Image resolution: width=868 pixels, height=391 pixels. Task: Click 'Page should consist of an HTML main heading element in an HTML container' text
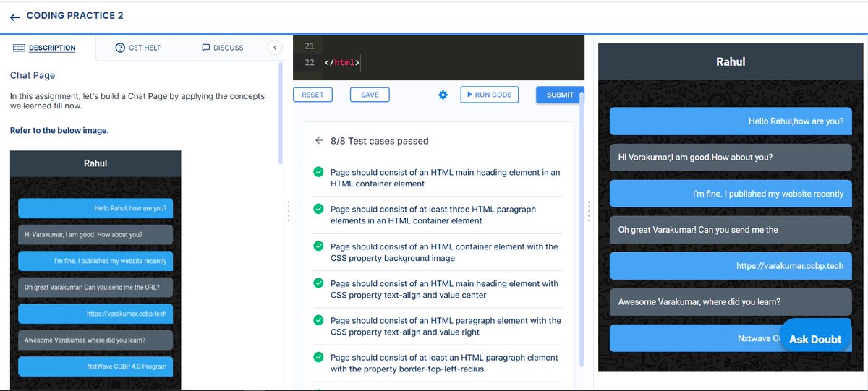(445, 178)
